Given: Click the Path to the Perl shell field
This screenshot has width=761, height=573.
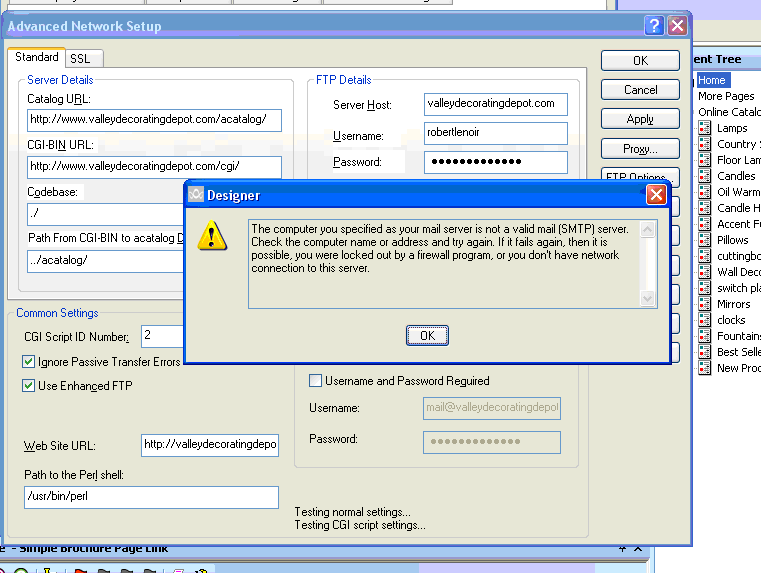Looking at the screenshot, I should click(151, 497).
